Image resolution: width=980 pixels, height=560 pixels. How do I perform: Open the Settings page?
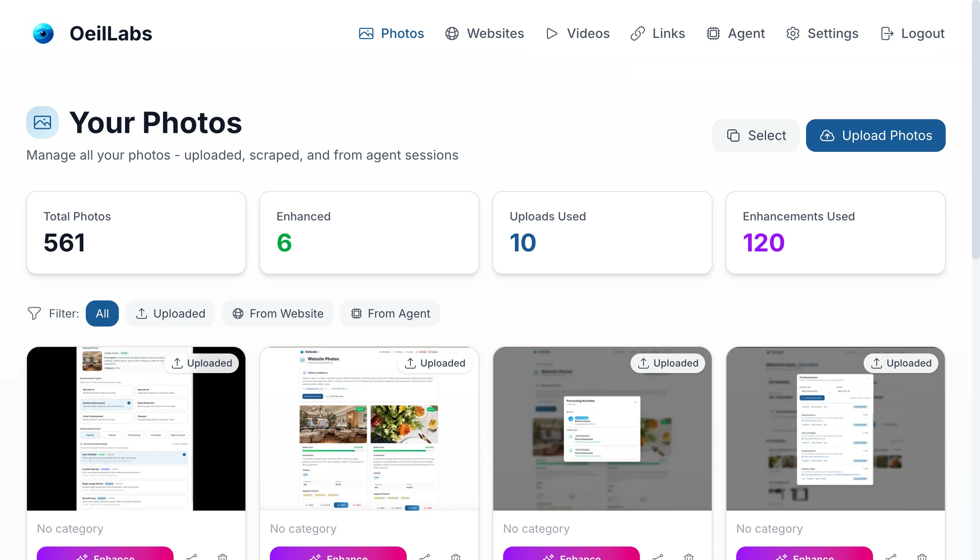click(x=822, y=33)
